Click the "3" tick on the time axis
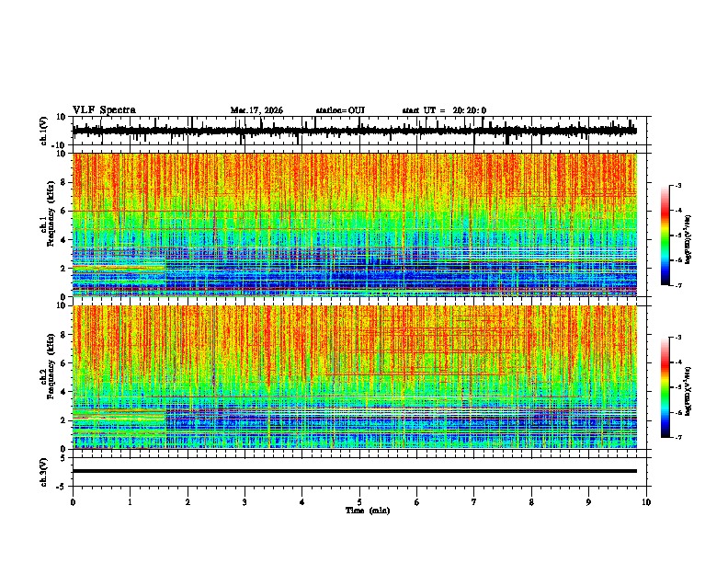The width and height of the screenshot is (728, 563). [245, 502]
